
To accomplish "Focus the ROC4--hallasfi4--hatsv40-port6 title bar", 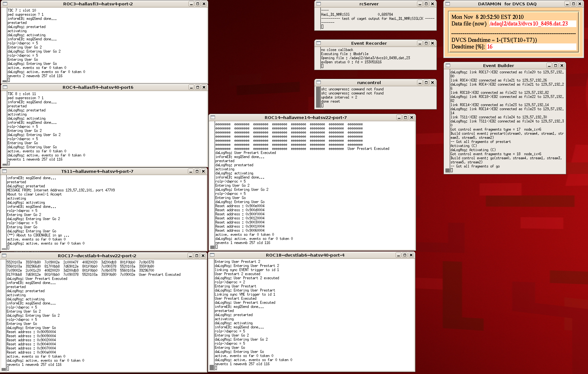I will tap(98, 87).
